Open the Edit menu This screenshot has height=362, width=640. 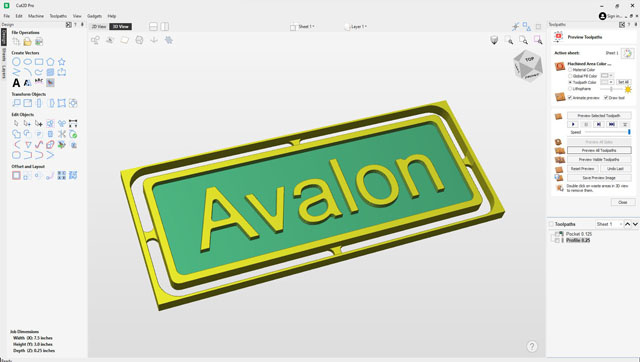[19, 16]
